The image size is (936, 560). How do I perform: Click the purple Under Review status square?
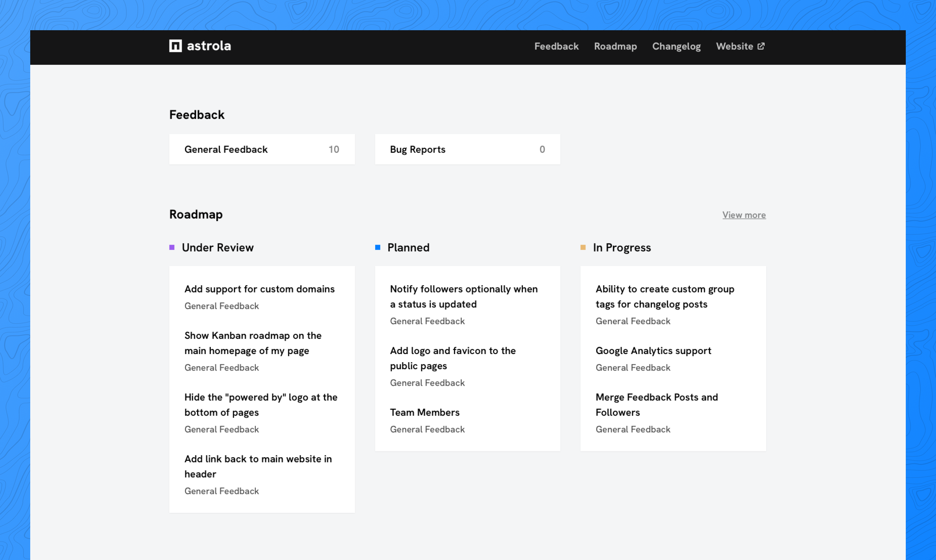point(172,248)
